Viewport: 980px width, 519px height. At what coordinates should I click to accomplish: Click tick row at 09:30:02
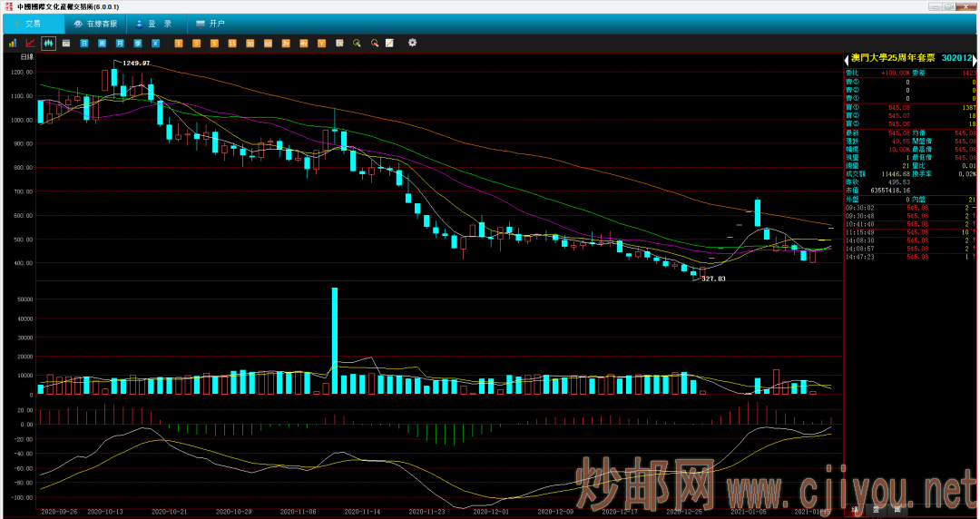[910, 208]
